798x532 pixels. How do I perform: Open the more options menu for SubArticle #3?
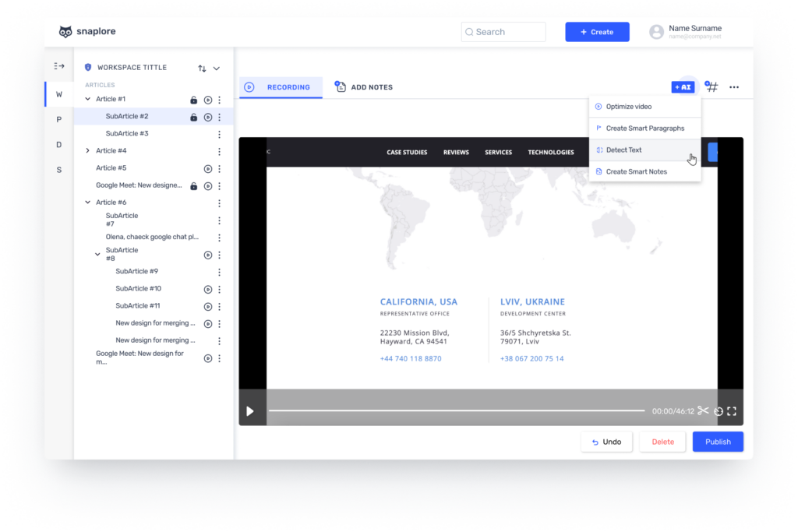(x=219, y=134)
